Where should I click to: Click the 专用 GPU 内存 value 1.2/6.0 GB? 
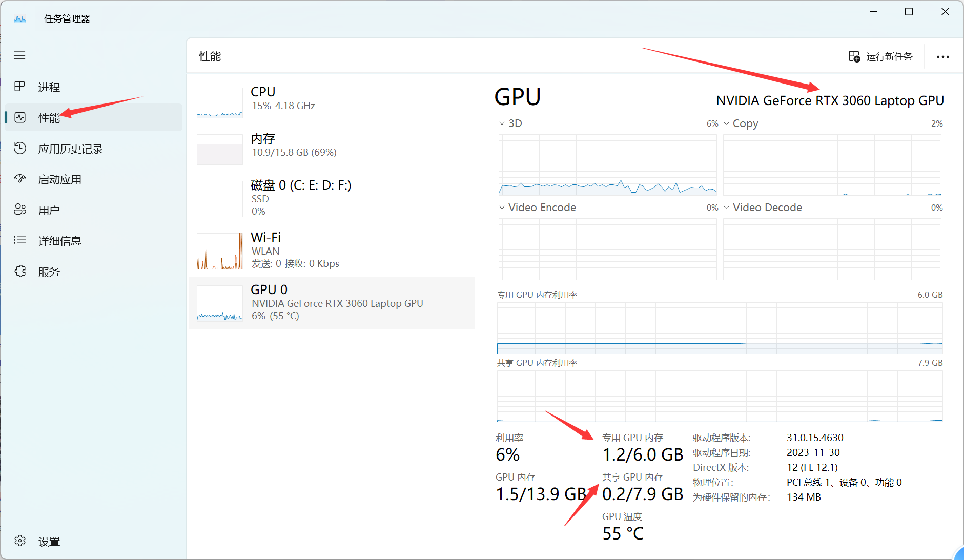point(643,455)
